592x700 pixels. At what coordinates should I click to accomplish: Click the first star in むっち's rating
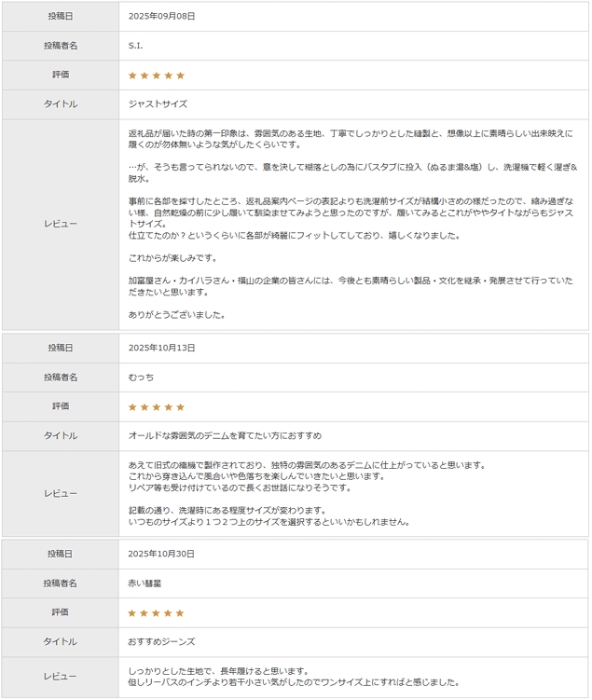(132, 407)
